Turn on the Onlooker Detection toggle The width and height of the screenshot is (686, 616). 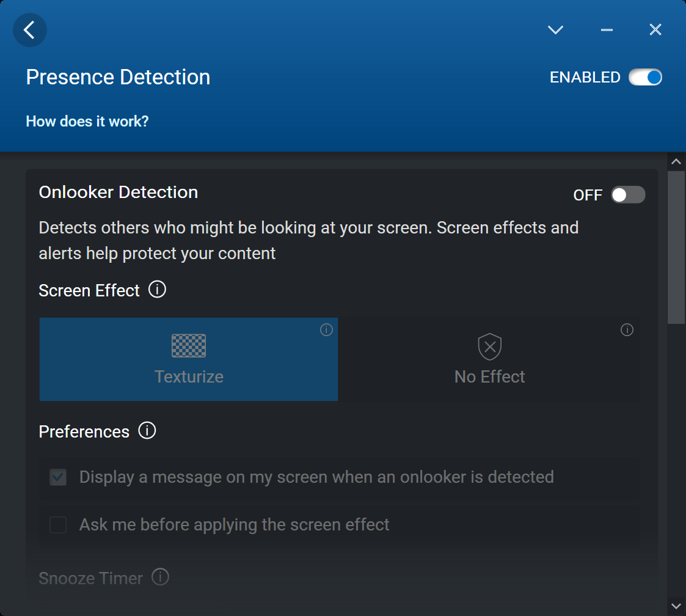[x=628, y=195]
